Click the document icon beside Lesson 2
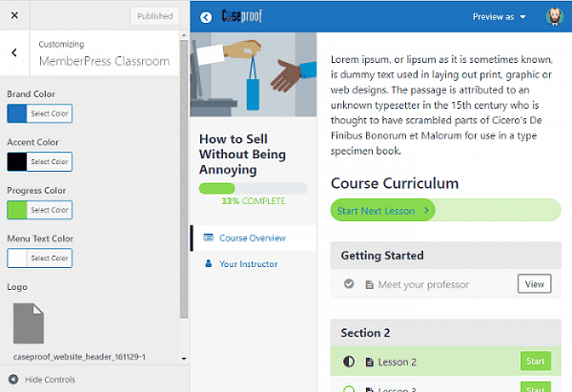 (x=369, y=361)
